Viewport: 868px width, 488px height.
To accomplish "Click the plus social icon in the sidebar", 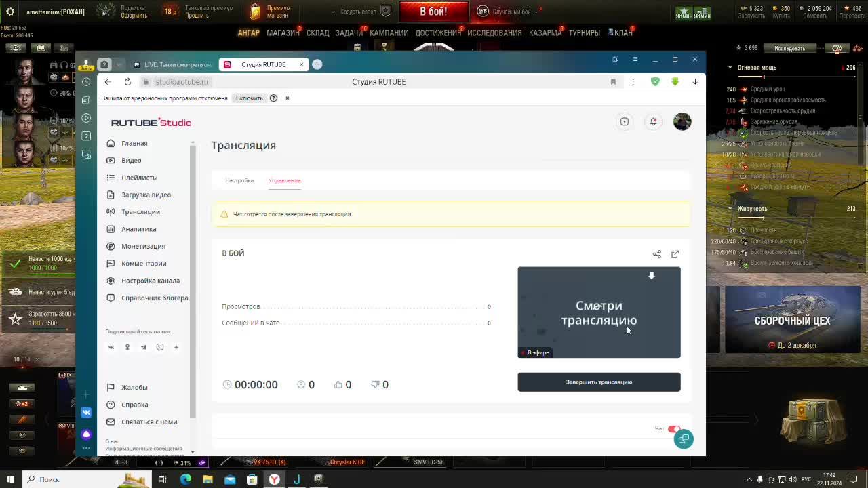I will point(176,347).
